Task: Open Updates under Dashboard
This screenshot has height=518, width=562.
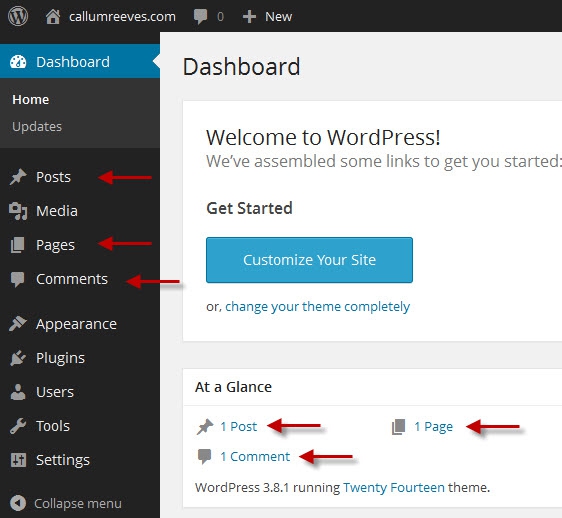Action: pos(37,127)
